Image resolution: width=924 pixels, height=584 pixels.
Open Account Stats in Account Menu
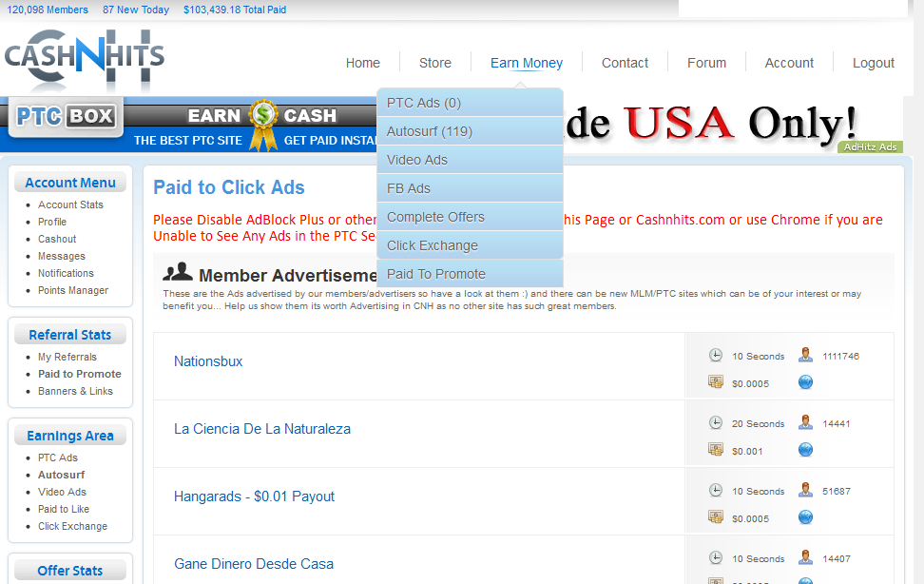70,204
